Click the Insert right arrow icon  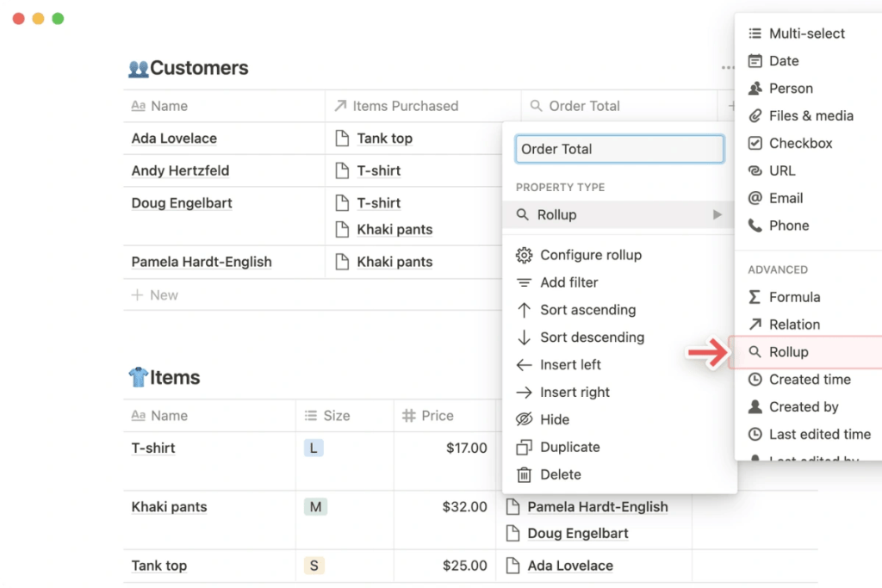pos(524,393)
